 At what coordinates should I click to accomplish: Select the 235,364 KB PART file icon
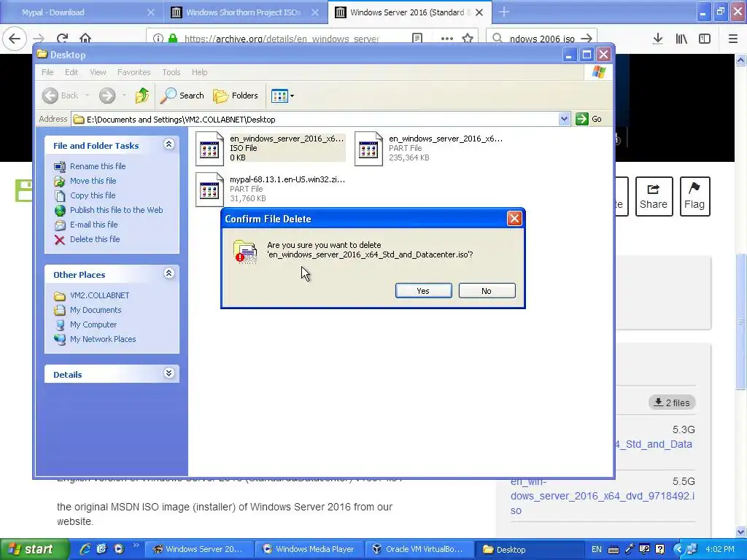368,149
